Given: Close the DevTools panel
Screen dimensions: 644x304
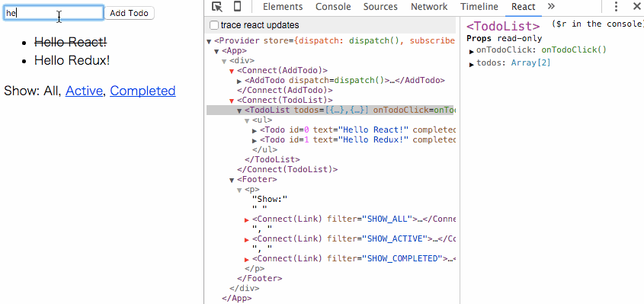Looking at the screenshot, I should 637,7.
